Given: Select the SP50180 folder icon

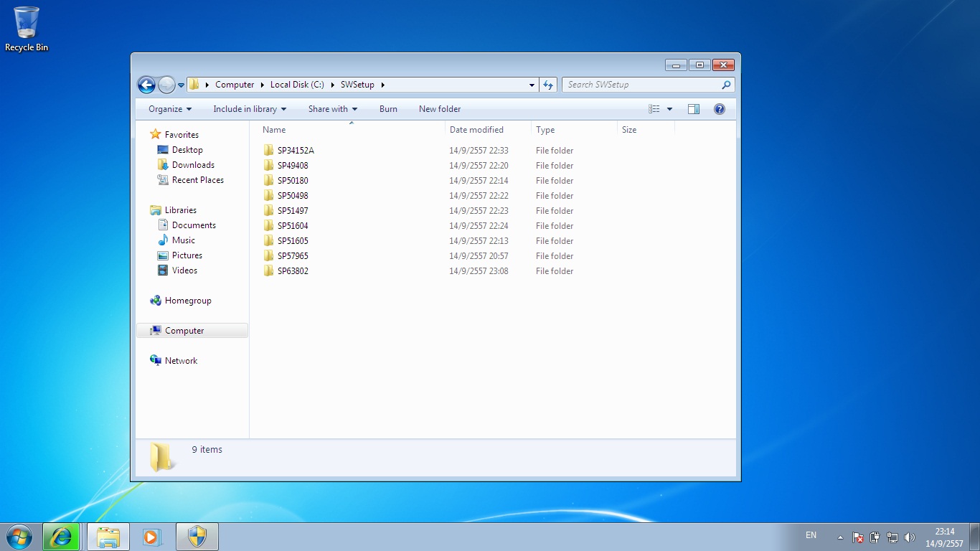Looking at the screenshot, I should (268, 181).
